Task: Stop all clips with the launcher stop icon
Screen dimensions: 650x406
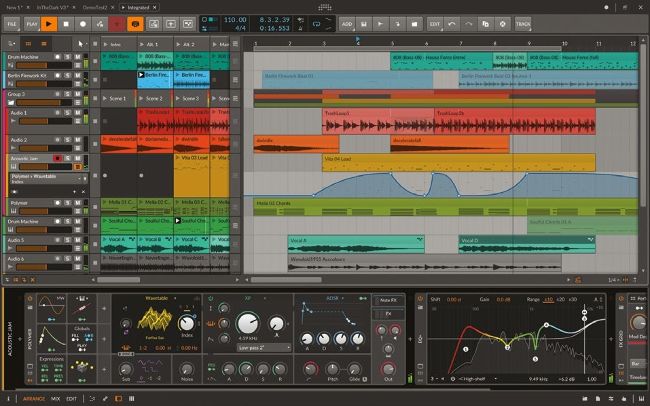Action: pyautogui.click(x=95, y=44)
